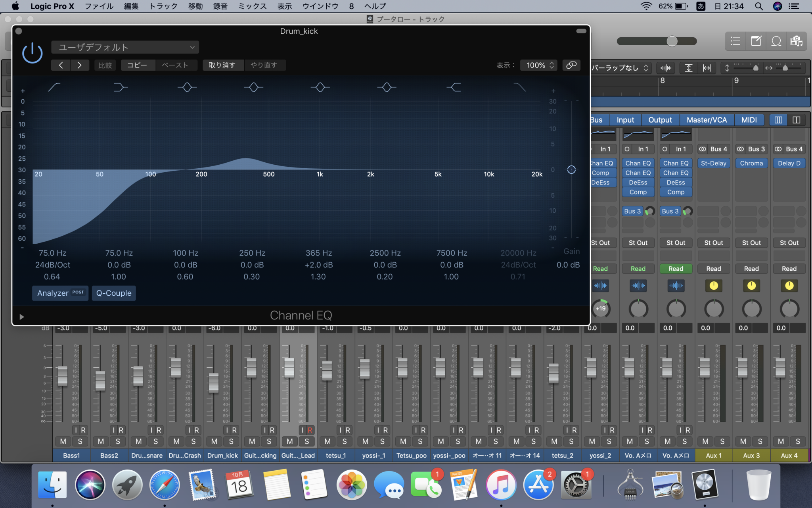Open the ミックス menu

pyautogui.click(x=252, y=6)
